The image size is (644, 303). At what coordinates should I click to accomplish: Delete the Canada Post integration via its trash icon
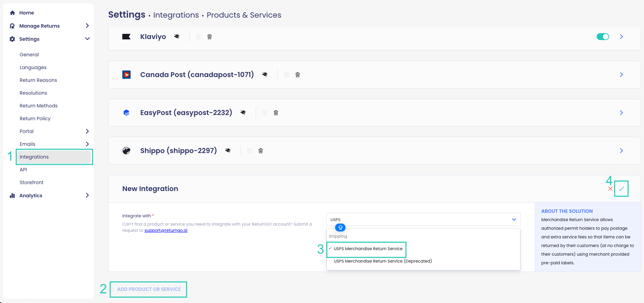[x=297, y=75]
